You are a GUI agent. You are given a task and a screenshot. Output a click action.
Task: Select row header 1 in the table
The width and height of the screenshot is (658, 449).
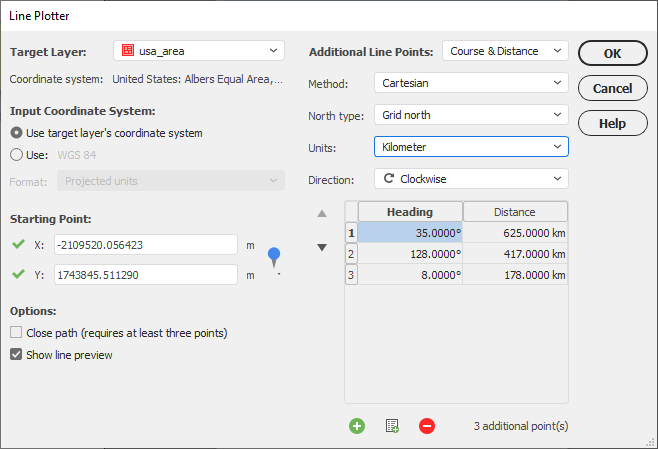(x=351, y=233)
